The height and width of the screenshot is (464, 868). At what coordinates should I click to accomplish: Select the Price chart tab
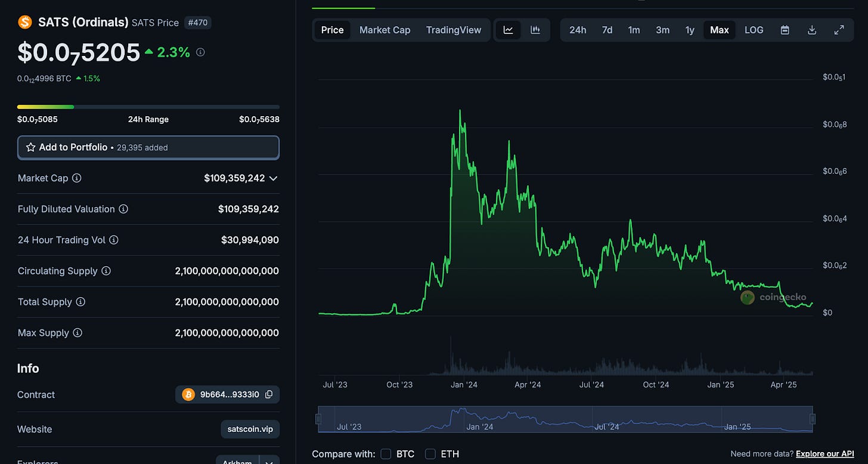tap(332, 30)
